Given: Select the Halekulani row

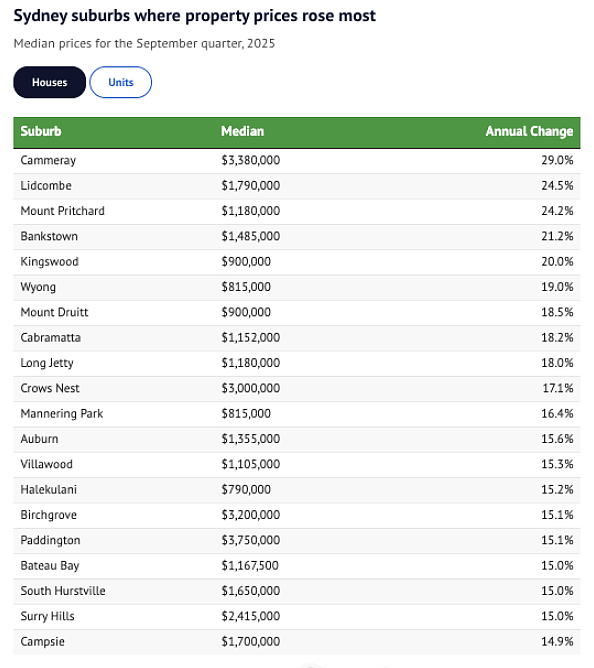Looking at the screenshot, I should pyautogui.click(x=297, y=490).
